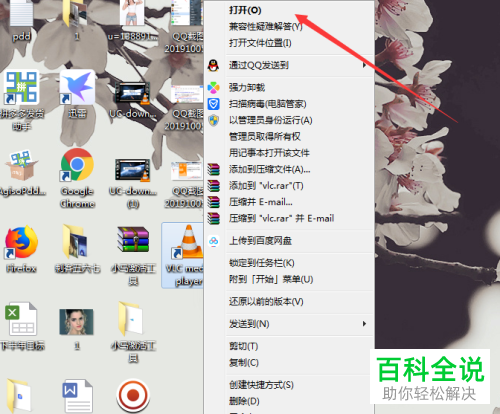
Task: Expand the 通过QQ发送到 submenu
Action: pyautogui.click(x=289, y=65)
